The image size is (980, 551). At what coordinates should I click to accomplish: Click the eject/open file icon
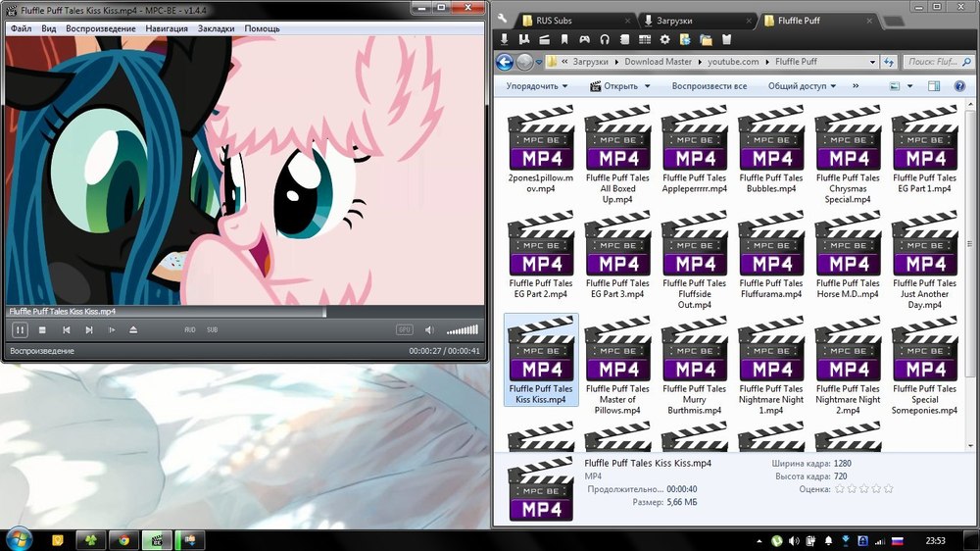point(133,330)
